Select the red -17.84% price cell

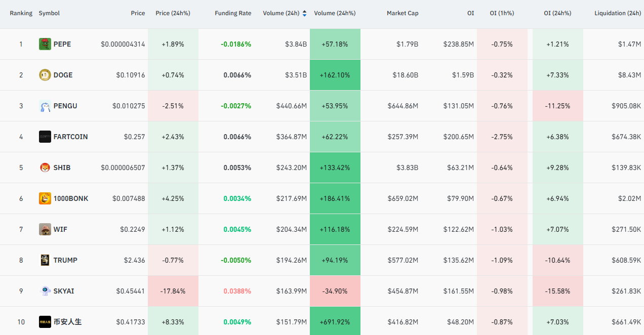click(173, 291)
